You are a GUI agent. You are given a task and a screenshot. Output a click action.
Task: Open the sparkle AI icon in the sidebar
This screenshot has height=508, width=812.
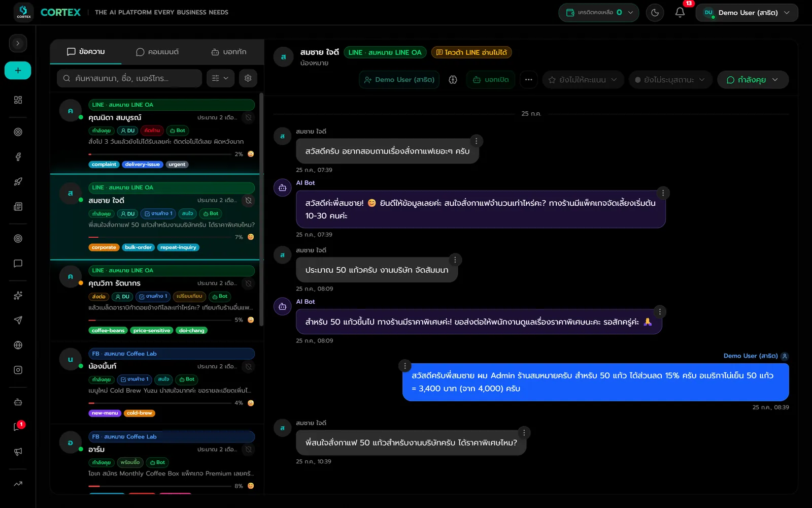[x=18, y=296]
